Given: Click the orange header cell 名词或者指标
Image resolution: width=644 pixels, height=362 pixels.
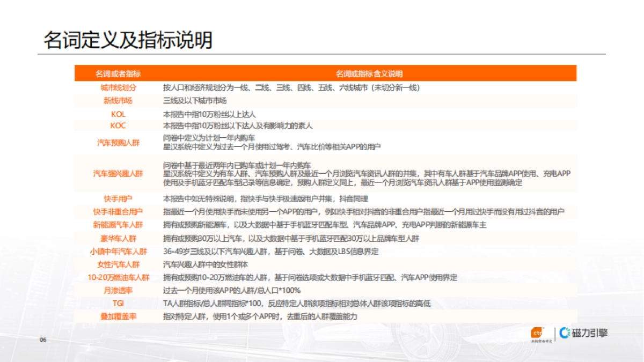Looking at the screenshot, I should point(119,73).
